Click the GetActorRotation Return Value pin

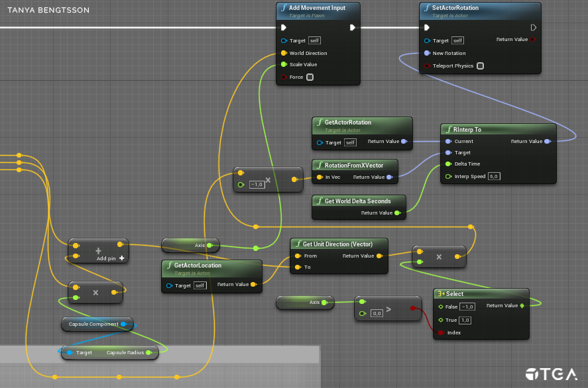[x=404, y=141]
